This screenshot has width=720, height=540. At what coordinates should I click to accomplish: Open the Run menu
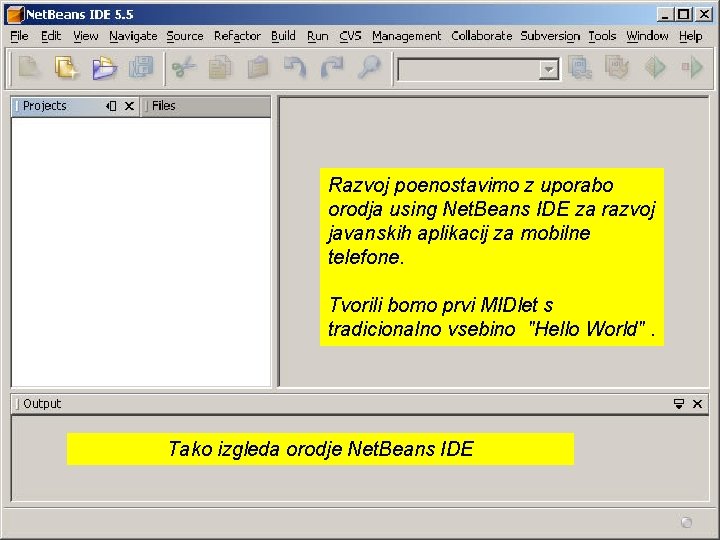point(317,36)
